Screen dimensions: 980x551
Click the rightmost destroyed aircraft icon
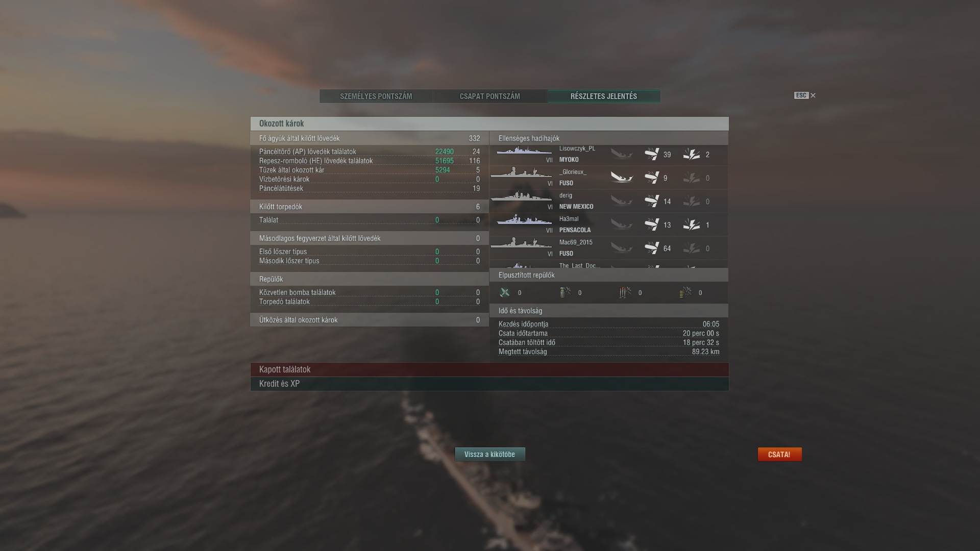(685, 292)
